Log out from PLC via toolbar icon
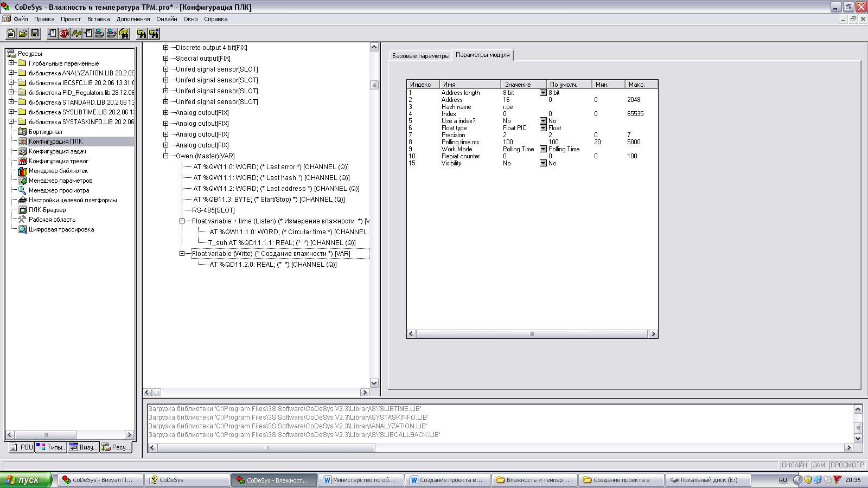The image size is (868, 488). click(112, 34)
